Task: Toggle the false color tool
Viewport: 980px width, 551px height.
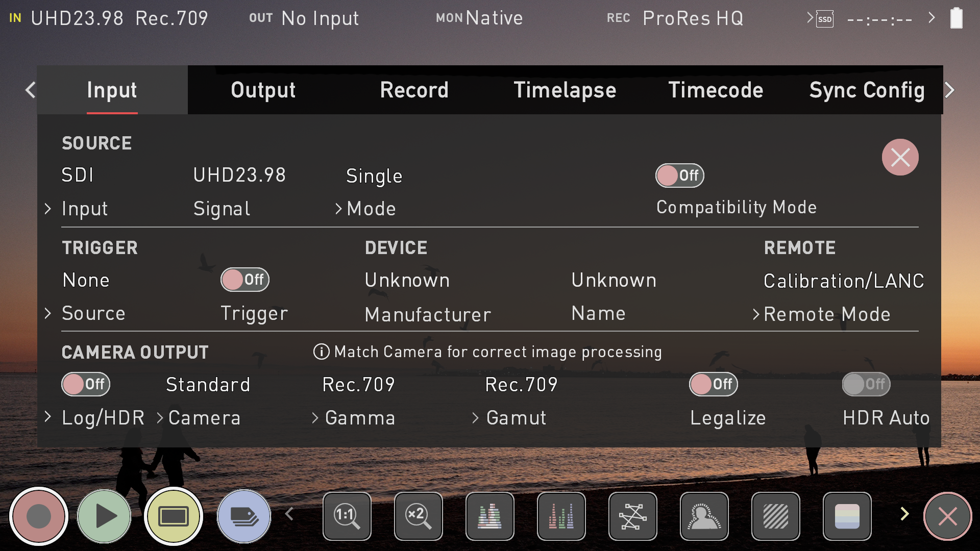Action: [x=847, y=516]
